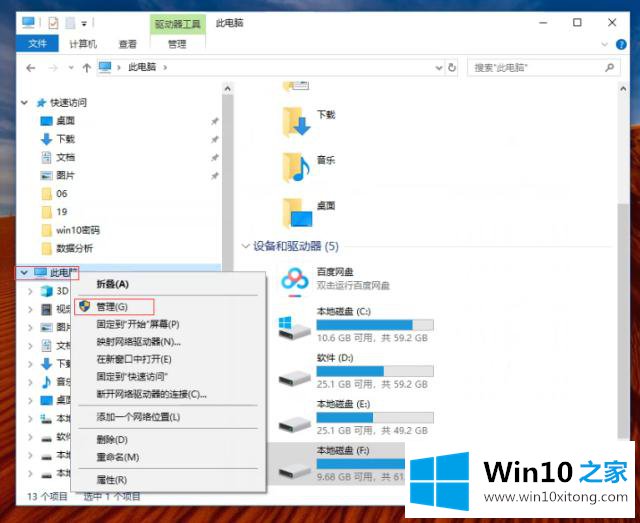Screen dimensions: 640x523
Task: Choose 重命名(M) from the context menu
Action: pyautogui.click(x=118, y=457)
